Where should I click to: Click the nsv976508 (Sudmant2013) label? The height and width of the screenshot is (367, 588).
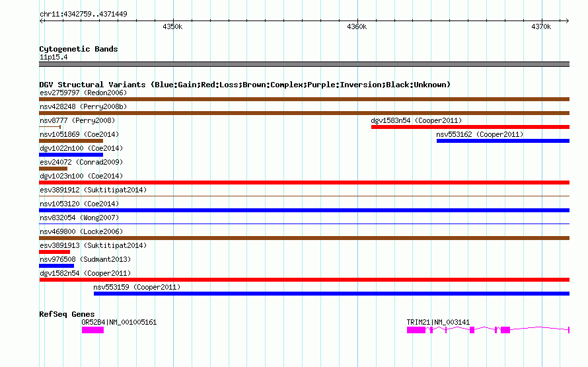point(85,259)
